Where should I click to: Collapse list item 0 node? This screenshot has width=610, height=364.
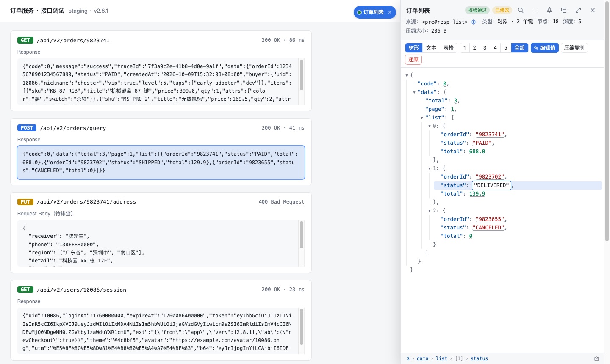coord(430,126)
